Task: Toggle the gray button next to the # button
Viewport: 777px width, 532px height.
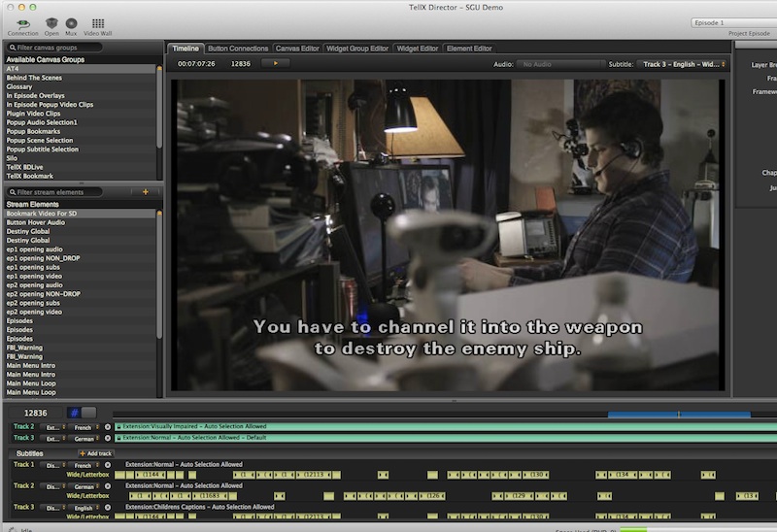Action: (88, 413)
